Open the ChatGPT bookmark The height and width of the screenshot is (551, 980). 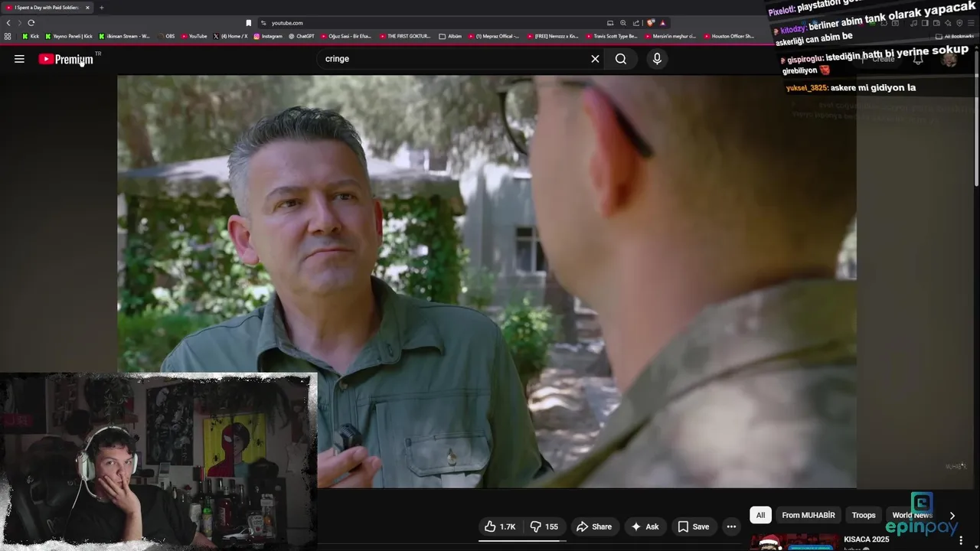(x=302, y=36)
